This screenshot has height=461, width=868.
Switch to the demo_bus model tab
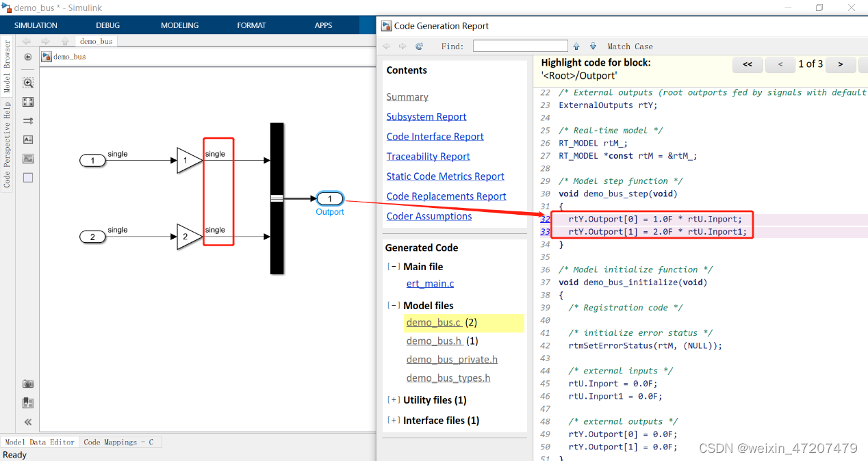(96, 41)
